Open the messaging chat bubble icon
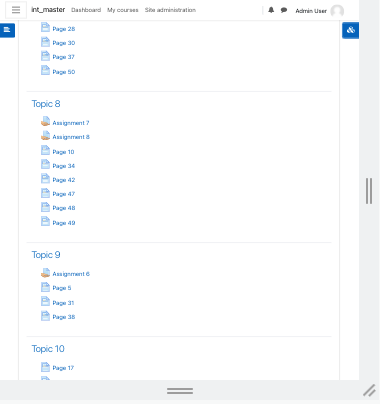The width and height of the screenshot is (380, 404). click(x=284, y=10)
